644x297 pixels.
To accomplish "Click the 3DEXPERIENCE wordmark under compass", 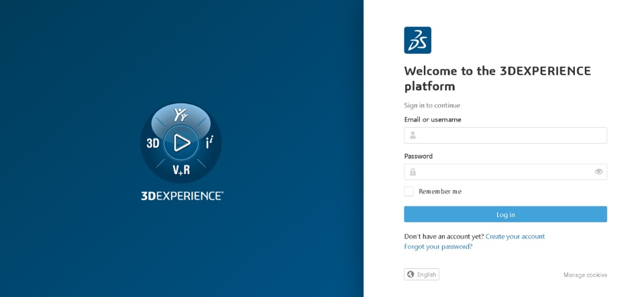I will coord(182,196).
